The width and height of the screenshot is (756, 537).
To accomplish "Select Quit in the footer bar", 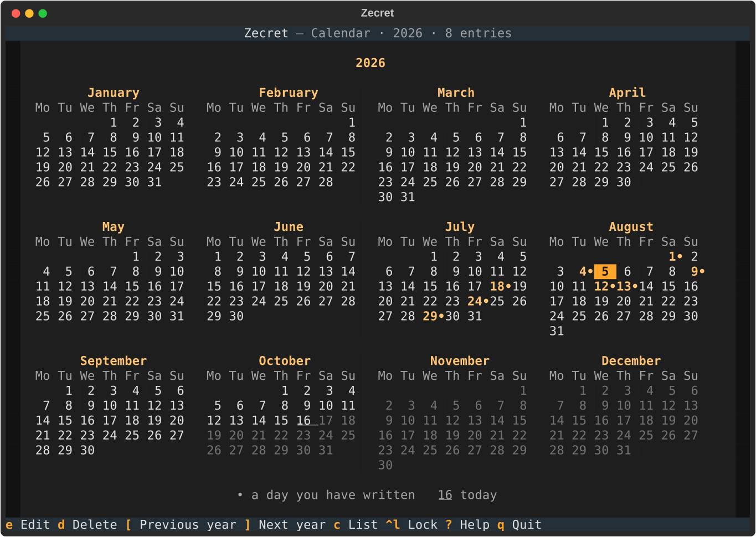I will [520, 525].
